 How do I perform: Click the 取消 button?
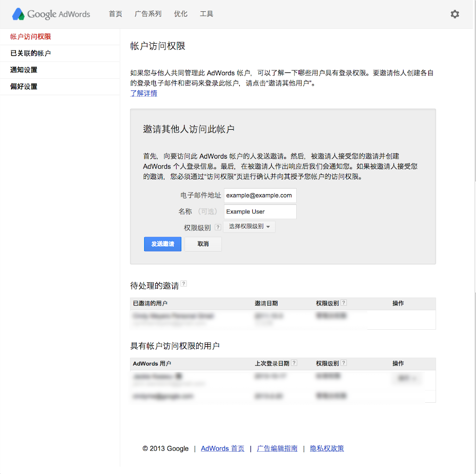click(x=203, y=244)
